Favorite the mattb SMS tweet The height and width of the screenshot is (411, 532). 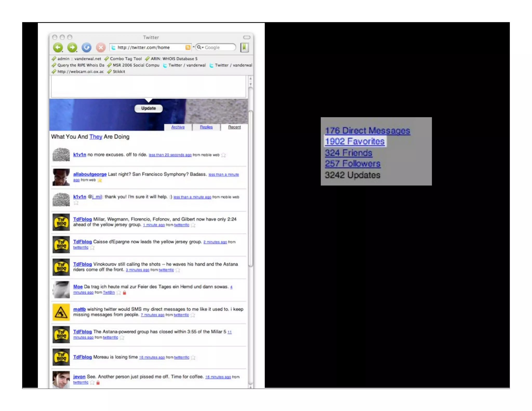click(x=193, y=315)
